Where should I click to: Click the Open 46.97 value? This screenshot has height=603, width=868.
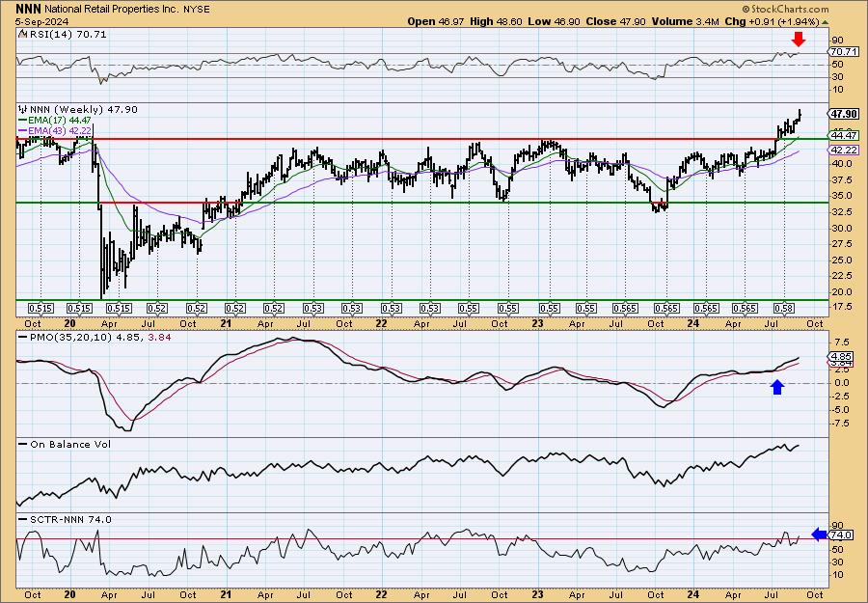pyautogui.click(x=436, y=21)
